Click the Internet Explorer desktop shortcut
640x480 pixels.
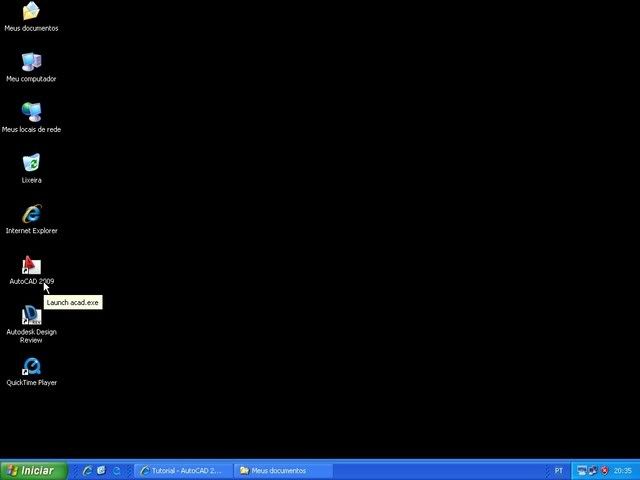[31, 214]
